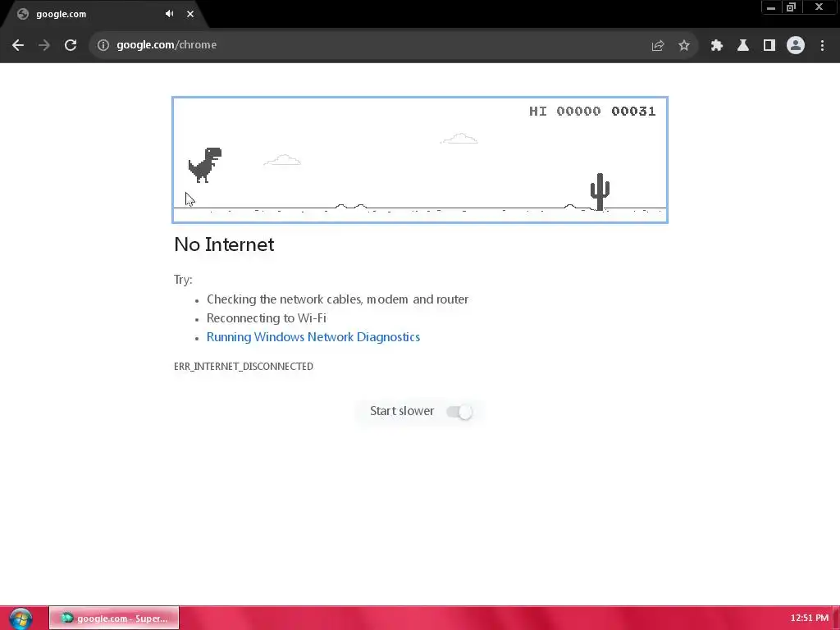Select the google.com tab
The image size is (840, 630).
(x=104, y=14)
